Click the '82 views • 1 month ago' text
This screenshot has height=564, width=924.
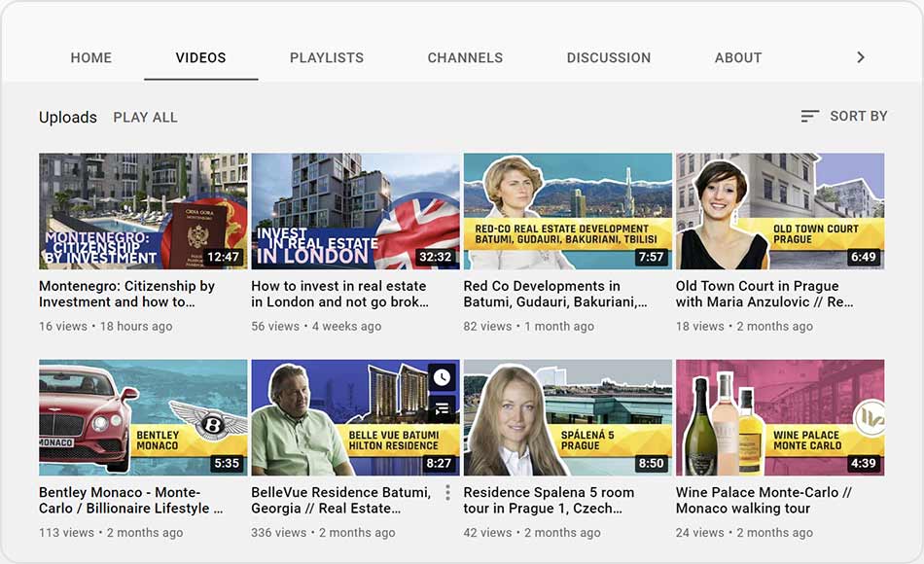coord(528,326)
